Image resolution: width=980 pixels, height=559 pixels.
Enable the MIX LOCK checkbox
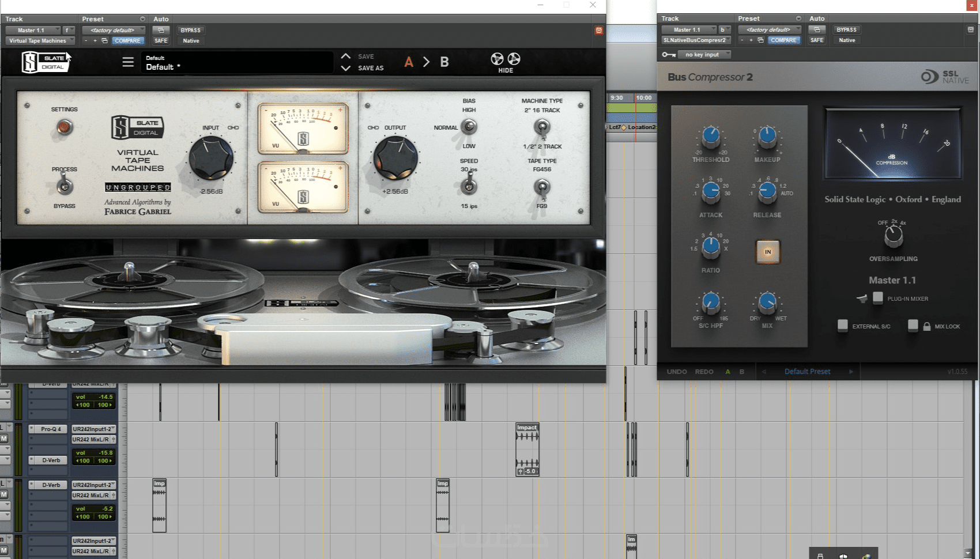click(x=913, y=326)
